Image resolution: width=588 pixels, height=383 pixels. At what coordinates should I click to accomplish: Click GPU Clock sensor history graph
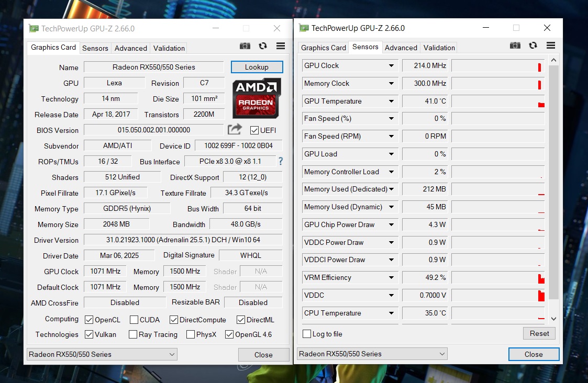click(x=498, y=65)
